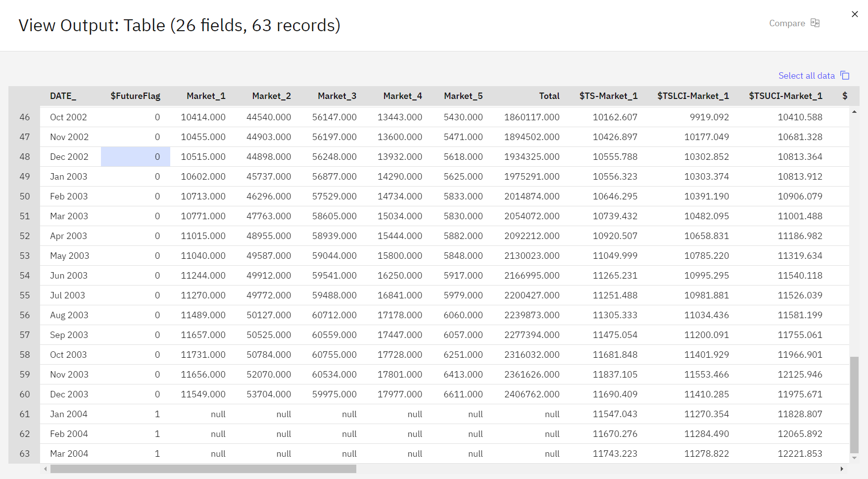Click the Compare link text
The width and height of the screenshot is (868, 479).
[787, 23]
